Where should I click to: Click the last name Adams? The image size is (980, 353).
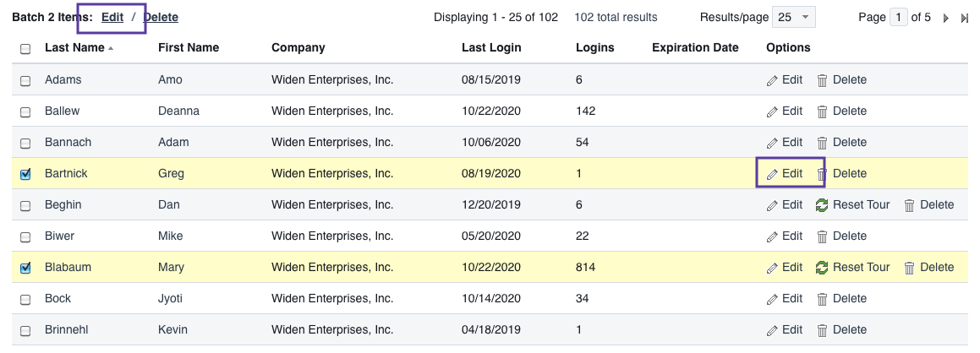pyautogui.click(x=63, y=80)
